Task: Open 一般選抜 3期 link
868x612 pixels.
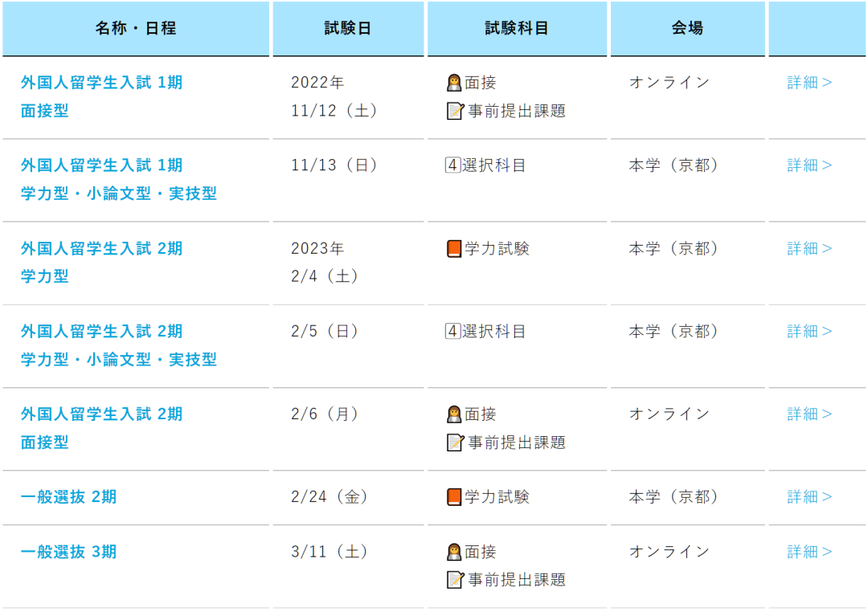Action: (x=68, y=552)
